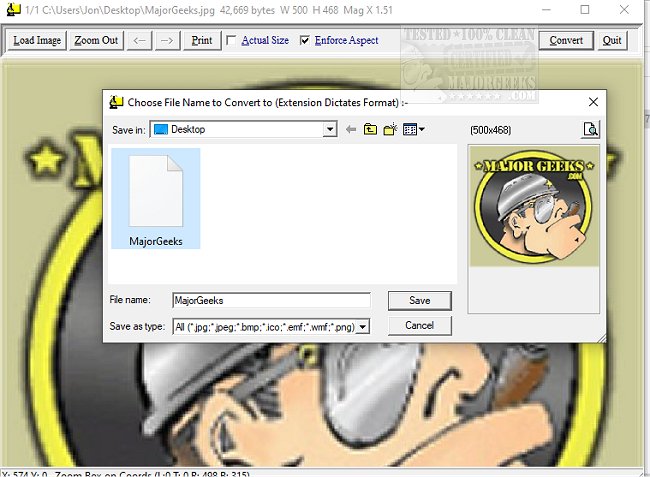Click the MajorGeeks file name label
Screen dimensions: 650x477
click(x=156, y=241)
